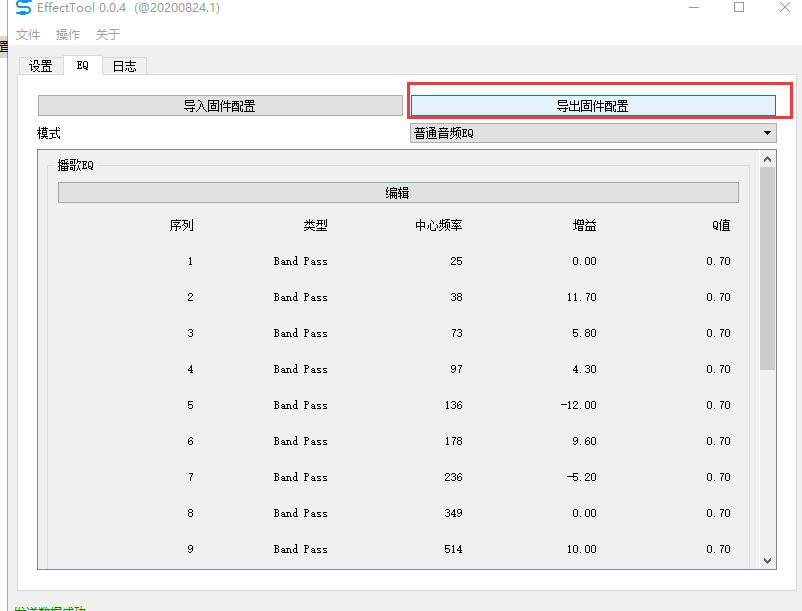
Task: Click gain value -5.20
Action: (582, 477)
